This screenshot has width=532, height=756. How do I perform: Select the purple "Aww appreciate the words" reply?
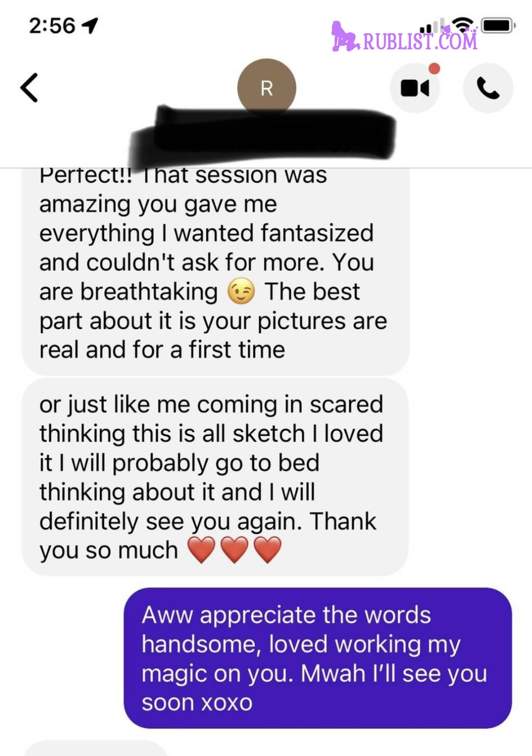[317, 658]
